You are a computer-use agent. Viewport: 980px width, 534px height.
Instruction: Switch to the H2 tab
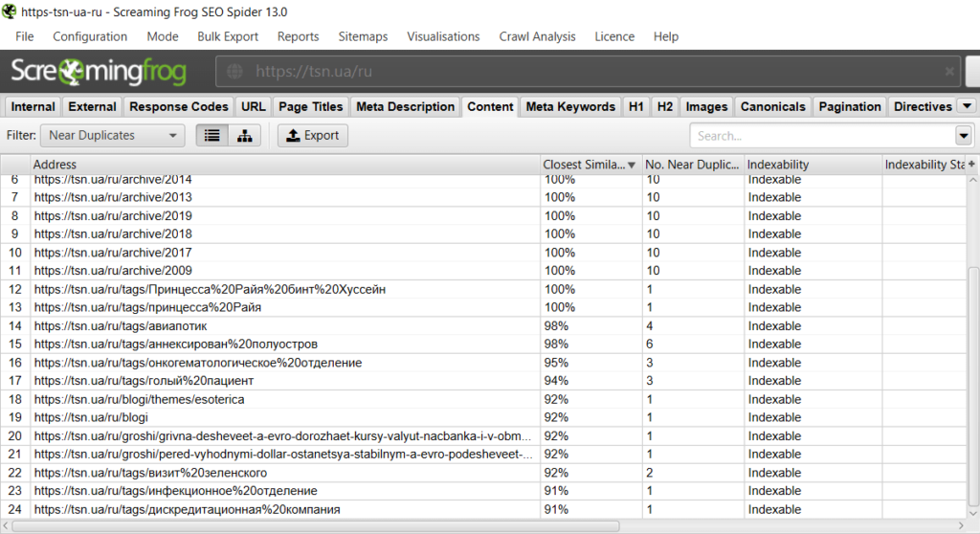pyautogui.click(x=665, y=106)
